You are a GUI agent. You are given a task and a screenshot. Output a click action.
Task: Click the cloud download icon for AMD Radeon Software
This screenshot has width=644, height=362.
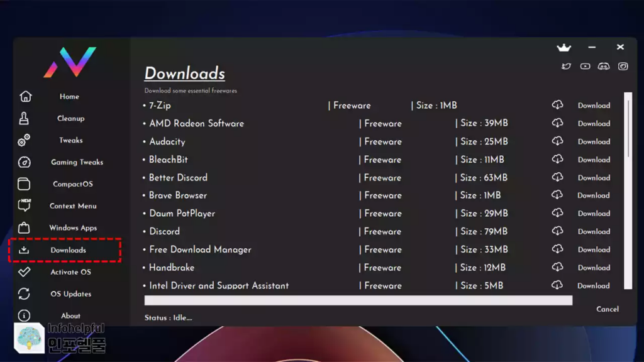pyautogui.click(x=557, y=123)
